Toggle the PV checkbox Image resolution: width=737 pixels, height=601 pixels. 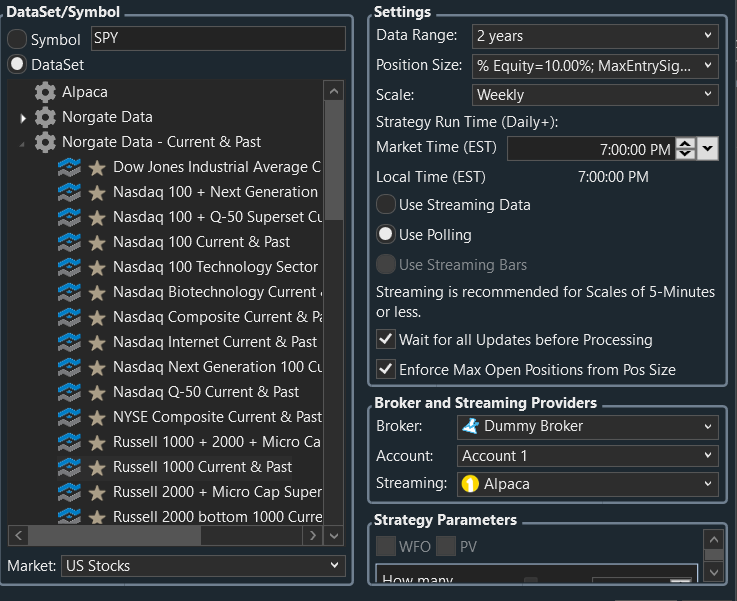click(x=446, y=546)
